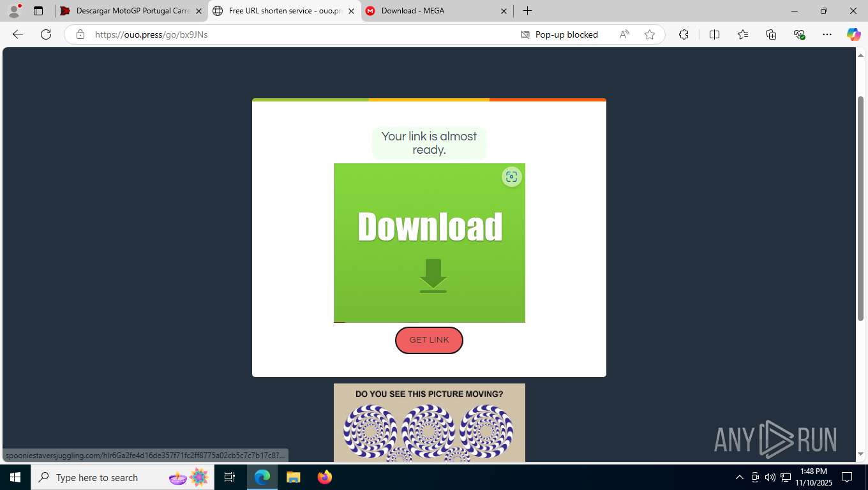
Task: Open a new browser tab
Action: (527, 11)
